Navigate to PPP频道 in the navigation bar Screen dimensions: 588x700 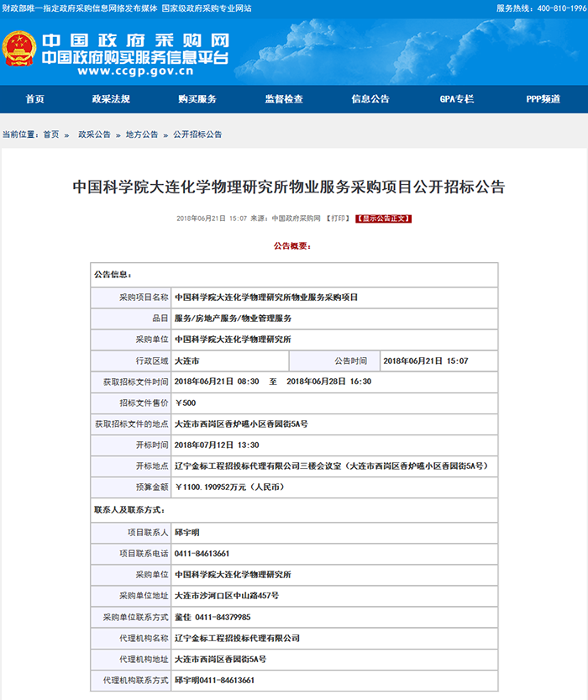(x=543, y=99)
